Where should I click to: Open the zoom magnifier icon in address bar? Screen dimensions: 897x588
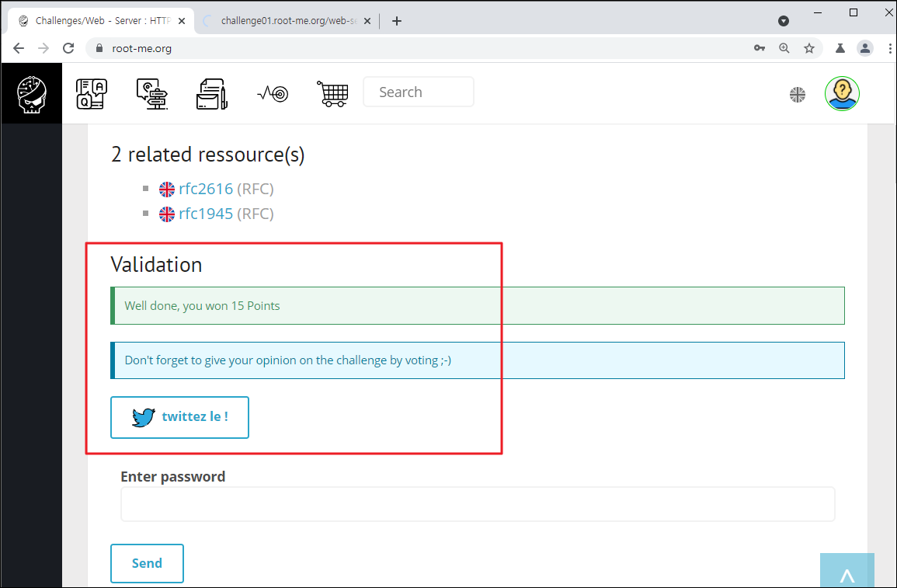coord(784,48)
